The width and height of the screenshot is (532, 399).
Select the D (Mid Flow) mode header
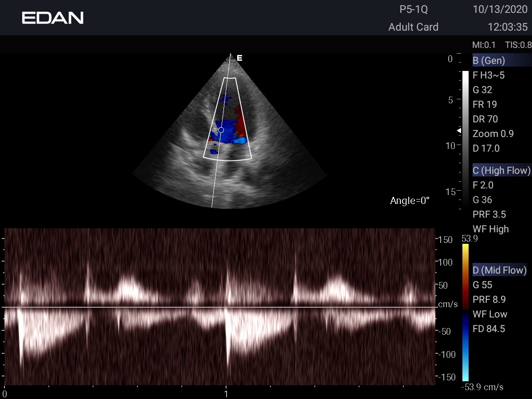(499, 270)
